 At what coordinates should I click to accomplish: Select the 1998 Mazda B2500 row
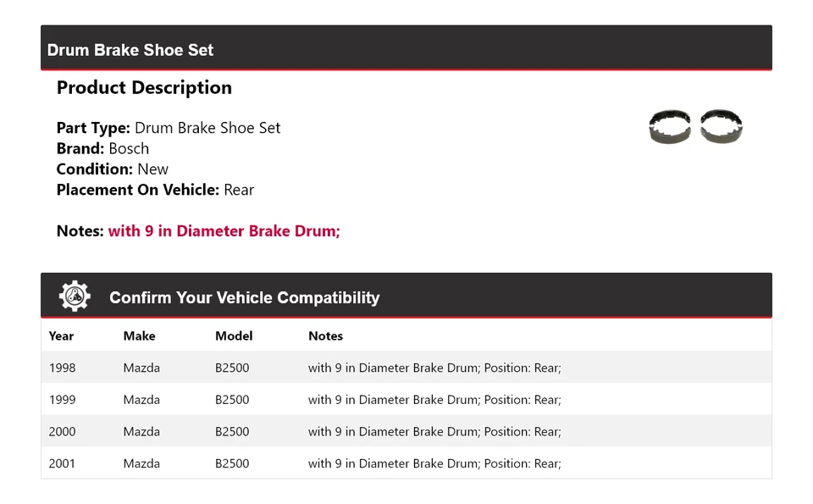coord(406,368)
